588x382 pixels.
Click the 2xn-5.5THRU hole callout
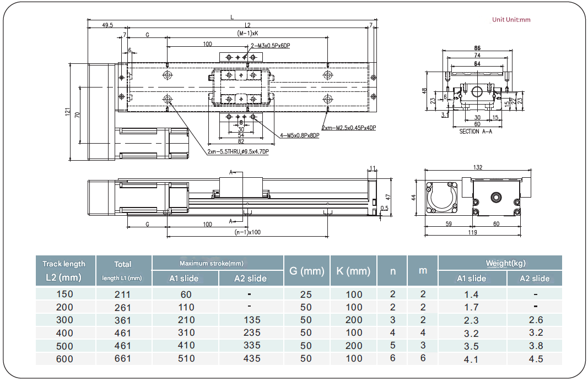click(238, 151)
